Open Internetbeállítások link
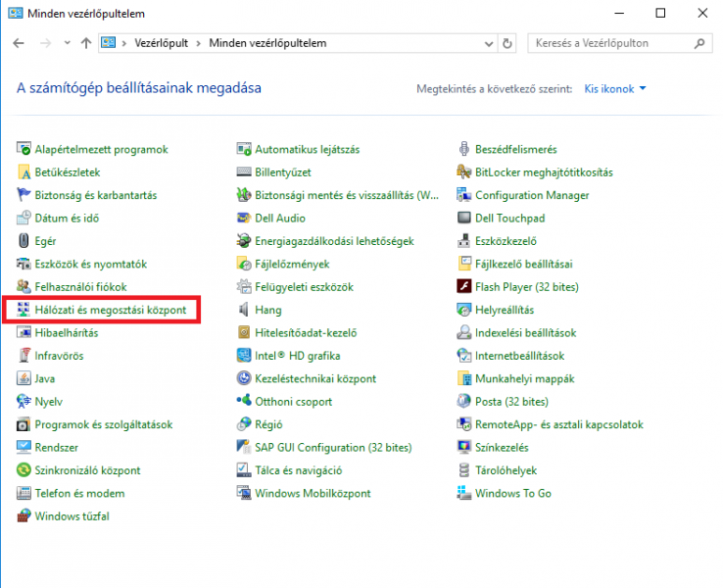 (x=519, y=356)
